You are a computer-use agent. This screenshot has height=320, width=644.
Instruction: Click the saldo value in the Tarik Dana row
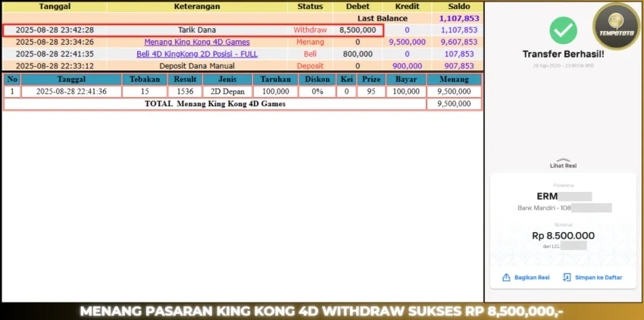pyautogui.click(x=459, y=30)
